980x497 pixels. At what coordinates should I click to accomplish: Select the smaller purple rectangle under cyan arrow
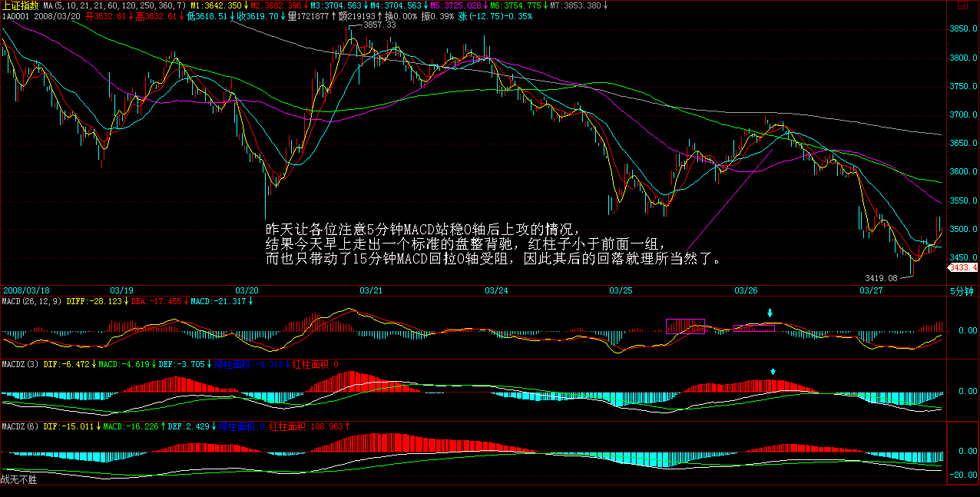(754, 328)
